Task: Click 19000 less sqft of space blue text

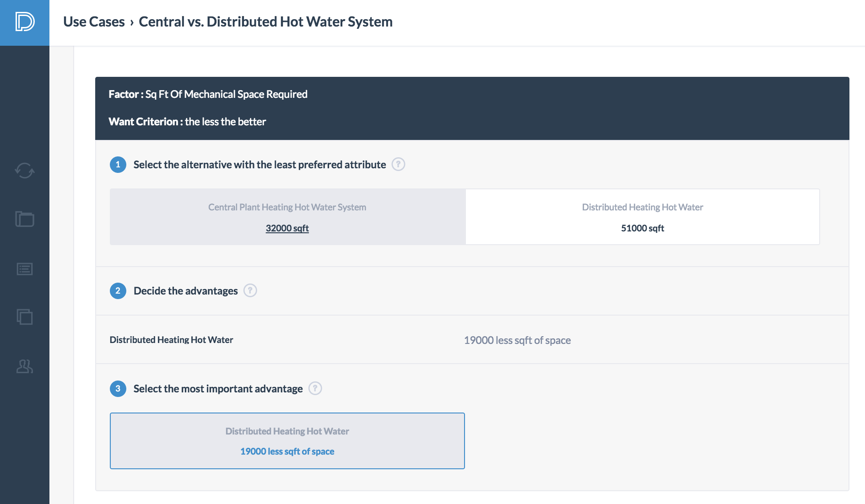Action: (287, 451)
